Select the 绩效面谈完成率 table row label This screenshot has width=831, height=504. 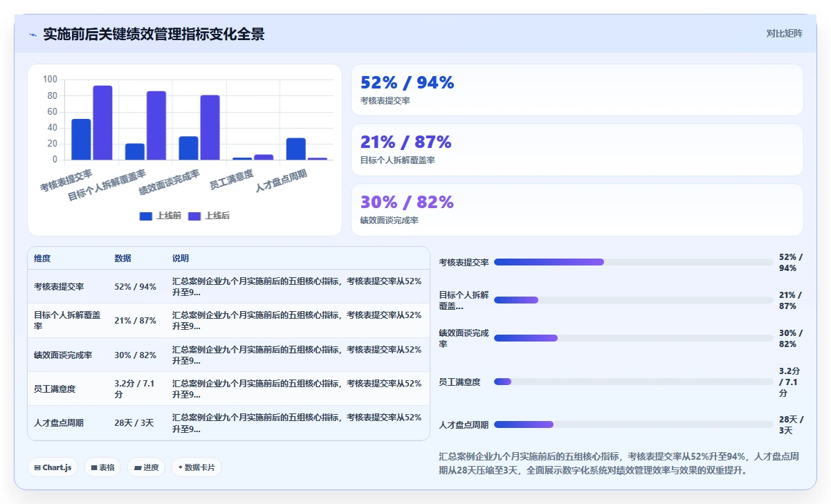point(63,355)
